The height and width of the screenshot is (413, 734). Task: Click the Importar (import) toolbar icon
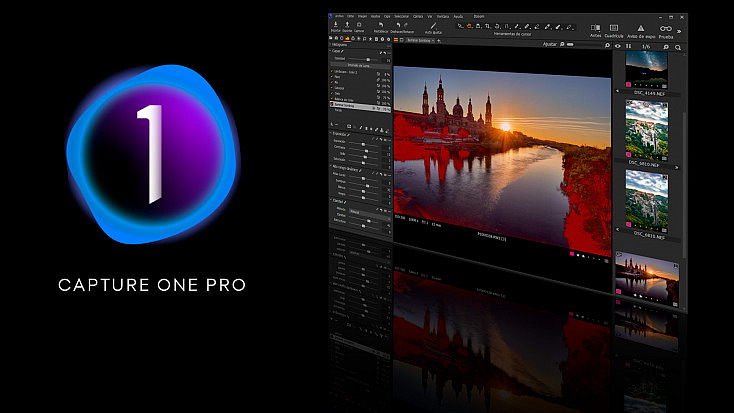(x=336, y=24)
